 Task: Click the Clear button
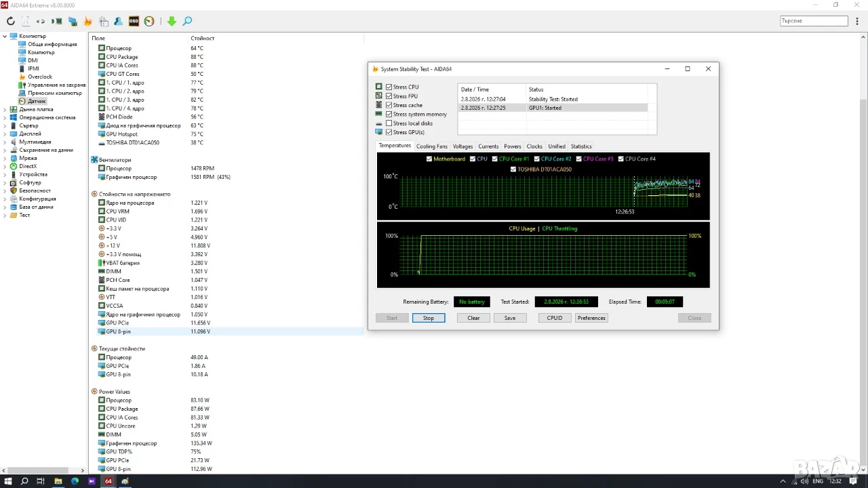click(x=473, y=318)
